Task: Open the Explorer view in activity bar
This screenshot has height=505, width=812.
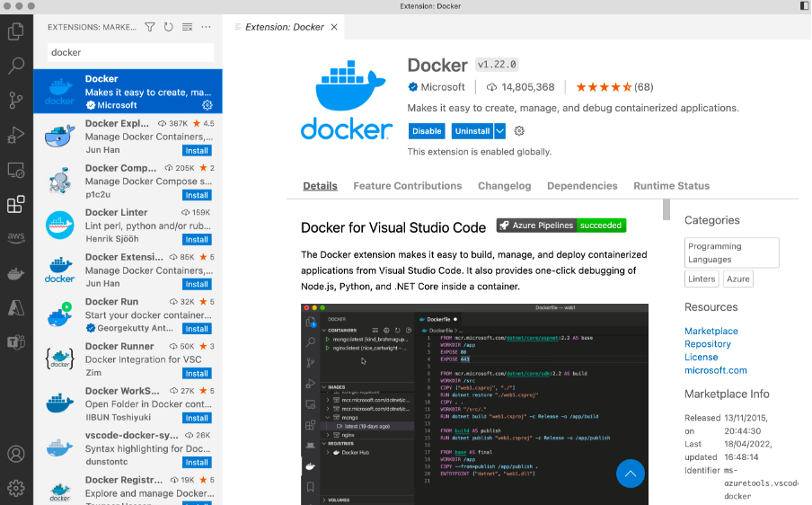Action: point(15,32)
